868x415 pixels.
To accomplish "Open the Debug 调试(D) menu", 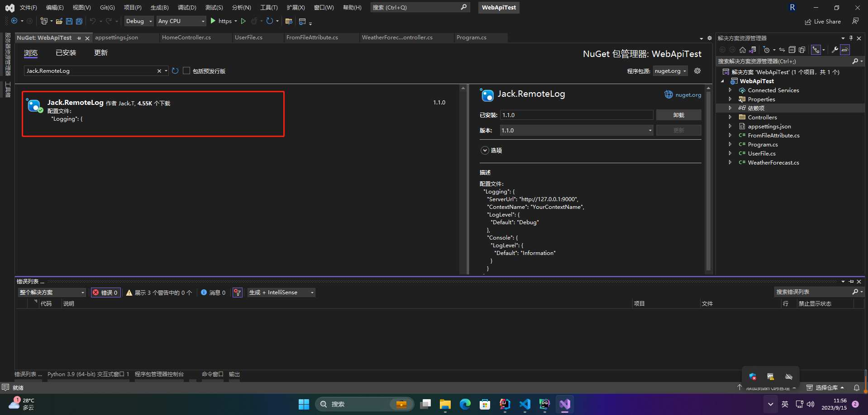I will 187,7.
